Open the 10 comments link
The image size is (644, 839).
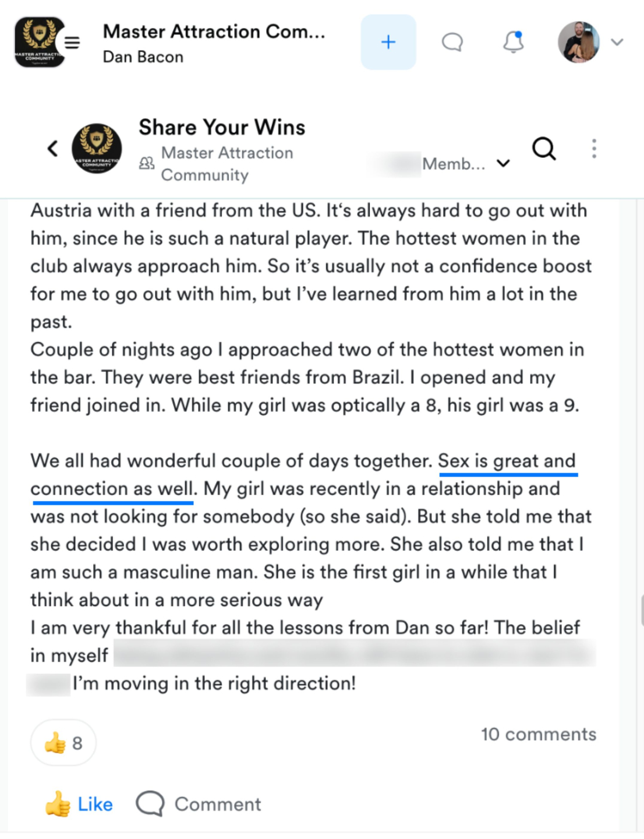coord(539,734)
